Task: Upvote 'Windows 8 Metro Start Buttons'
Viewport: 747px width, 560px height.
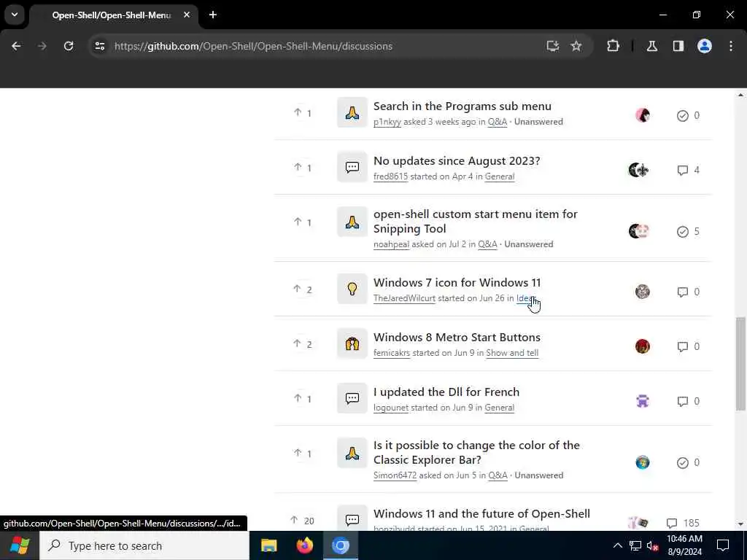Action: [x=303, y=344]
